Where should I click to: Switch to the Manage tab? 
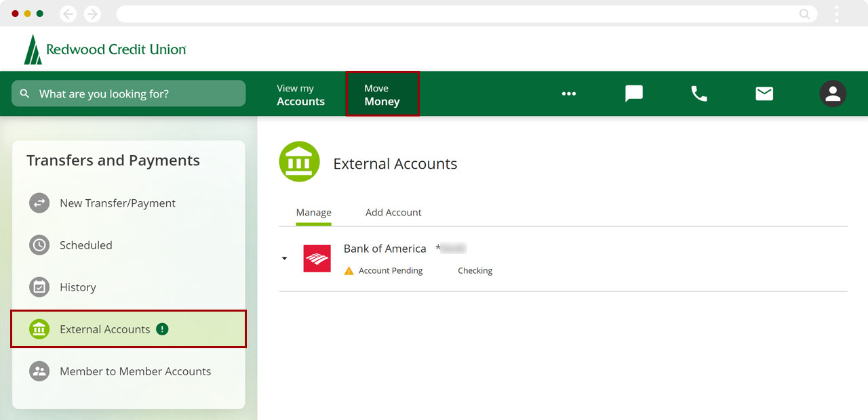pyautogui.click(x=314, y=212)
